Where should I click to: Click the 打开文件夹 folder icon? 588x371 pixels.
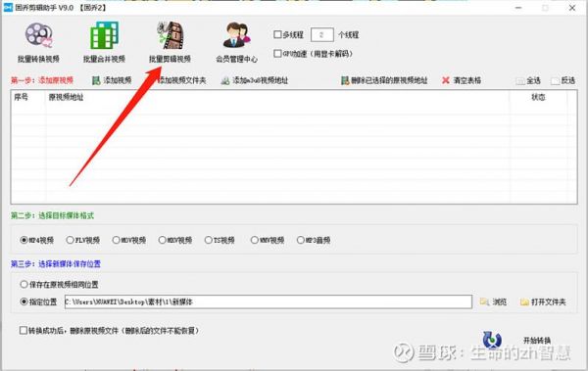click(524, 302)
